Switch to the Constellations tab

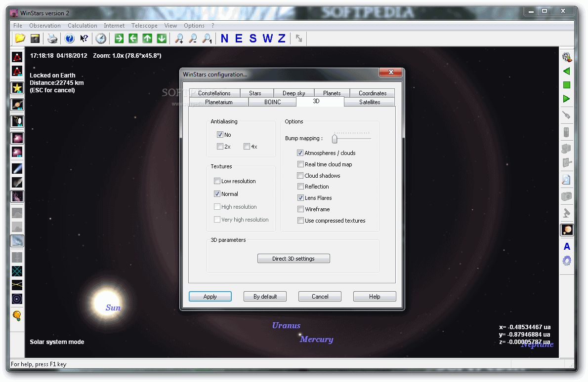tap(214, 93)
